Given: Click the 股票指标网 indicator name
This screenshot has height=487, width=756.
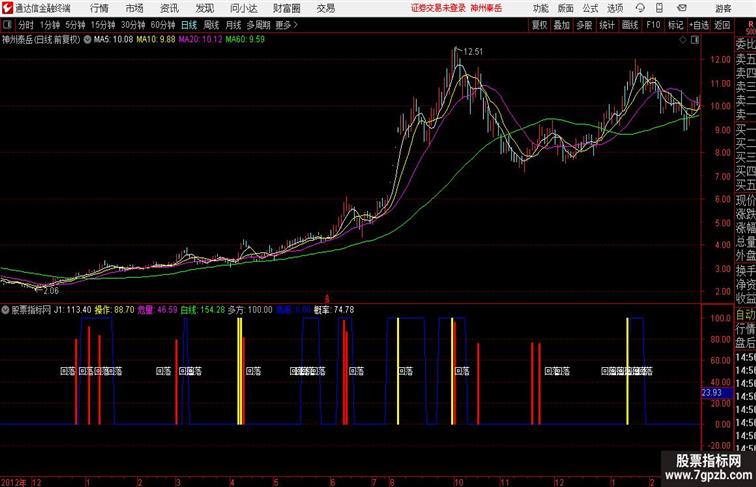Looking at the screenshot, I should [31, 310].
